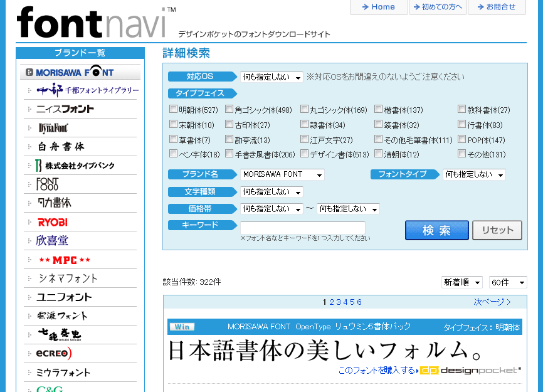Open the 雲涯フォント brand logo

tap(62, 316)
